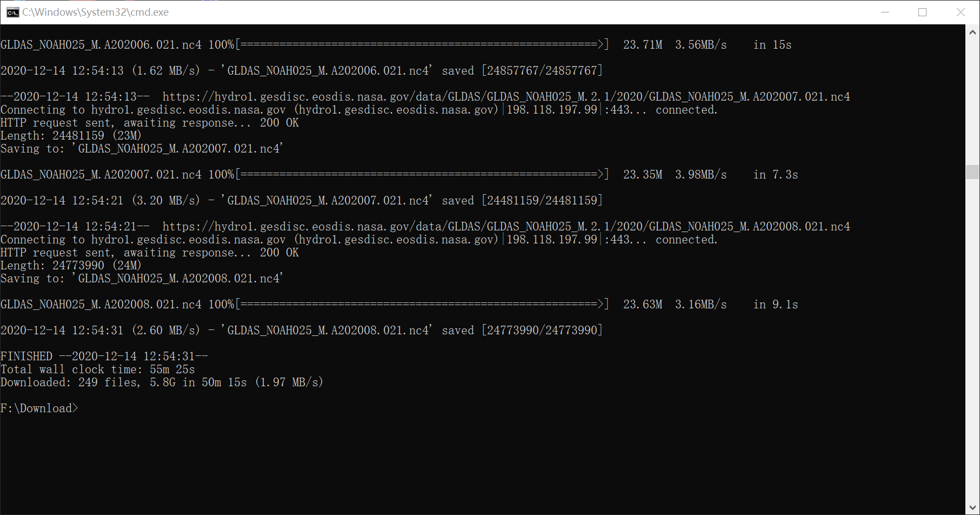Click the scrollbar up arrow
Image resolution: width=980 pixels, height=515 pixels.
(x=972, y=31)
